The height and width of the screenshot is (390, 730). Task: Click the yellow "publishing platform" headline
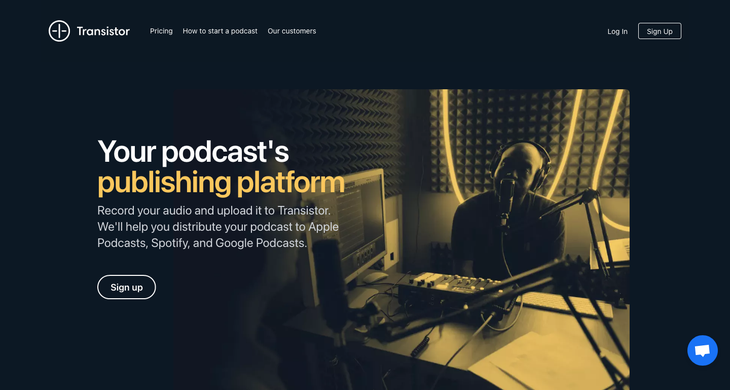tap(221, 183)
